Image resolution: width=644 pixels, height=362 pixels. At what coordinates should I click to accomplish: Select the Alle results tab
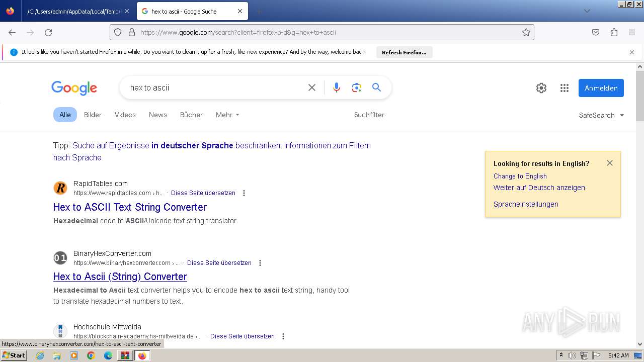click(65, 115)
